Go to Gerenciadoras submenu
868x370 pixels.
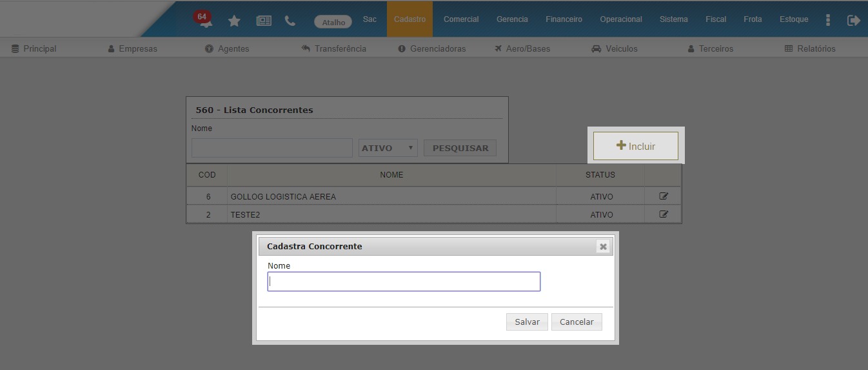coord(431,48)
